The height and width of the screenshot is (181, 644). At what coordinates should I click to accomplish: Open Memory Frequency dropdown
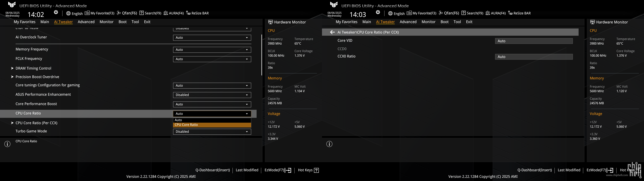(x=212, y=50)
